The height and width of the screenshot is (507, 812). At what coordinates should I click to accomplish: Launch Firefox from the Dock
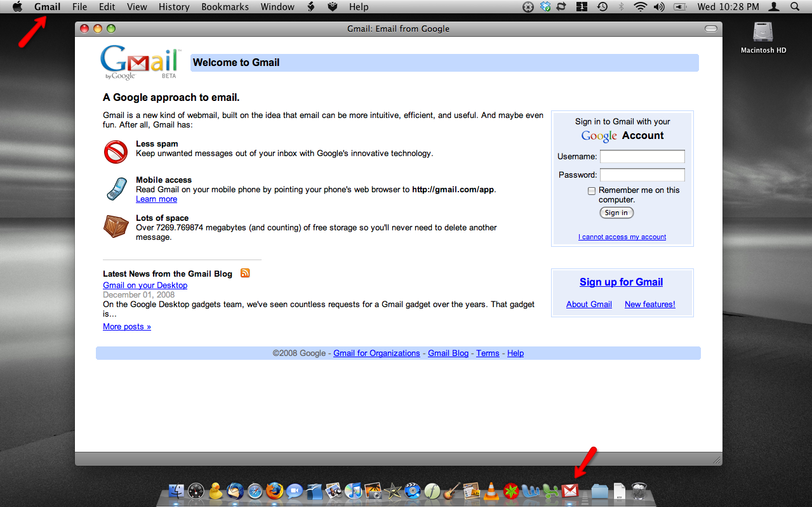click(x=274, y=491)
